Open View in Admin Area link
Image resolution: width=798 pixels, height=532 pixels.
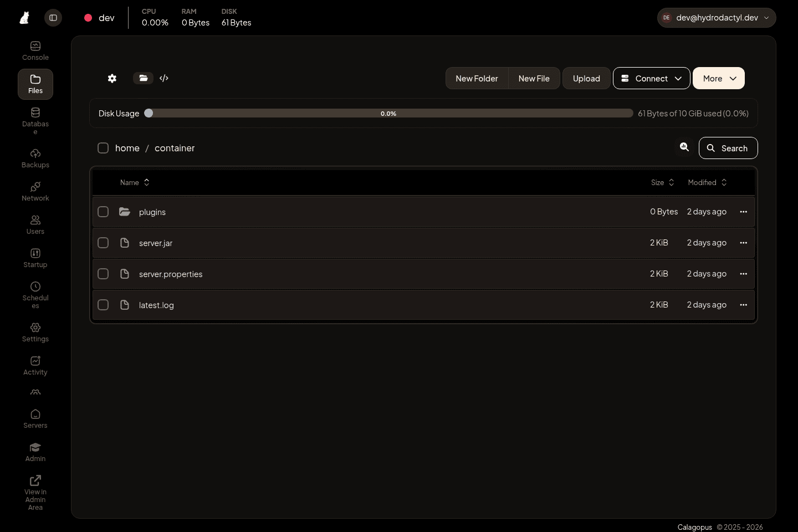[35, 492]
